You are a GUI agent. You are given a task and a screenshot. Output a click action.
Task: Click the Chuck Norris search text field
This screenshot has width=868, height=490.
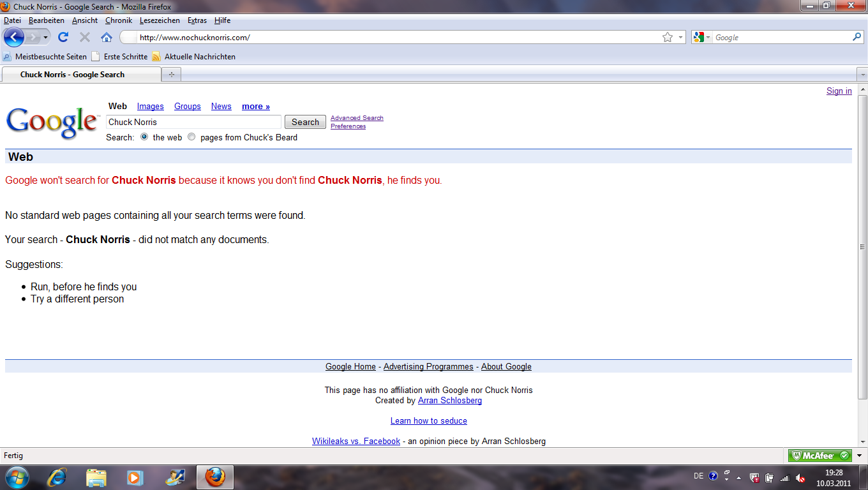click(193, 122)
